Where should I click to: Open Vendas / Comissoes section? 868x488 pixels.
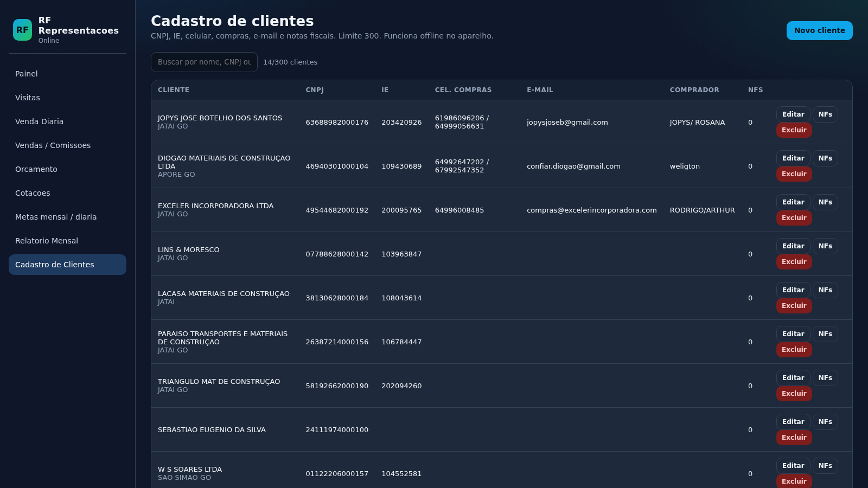(67, 145)
